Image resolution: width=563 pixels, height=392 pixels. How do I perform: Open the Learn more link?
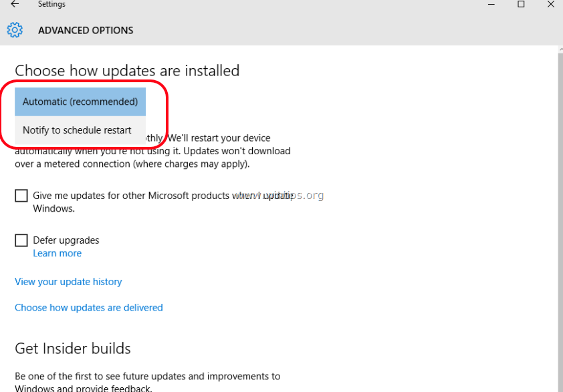(x=58, y=253)
